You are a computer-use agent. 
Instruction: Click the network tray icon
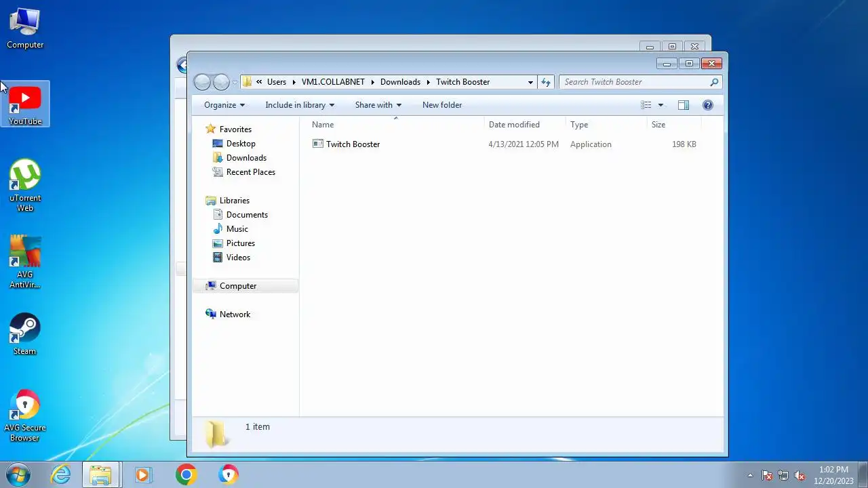click(783, 475)
